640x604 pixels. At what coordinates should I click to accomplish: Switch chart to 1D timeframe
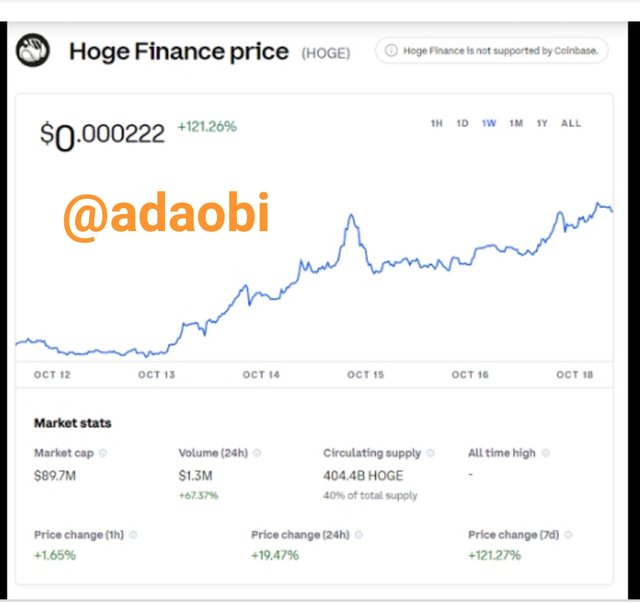click(x=462, y=123)
